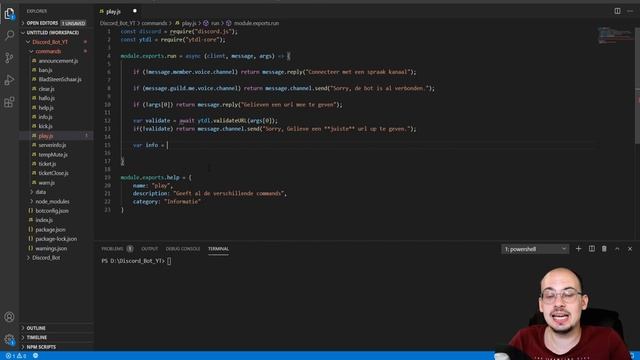Open warnings.json file
This screenshot has height=360, width=640.
(51, 248)
